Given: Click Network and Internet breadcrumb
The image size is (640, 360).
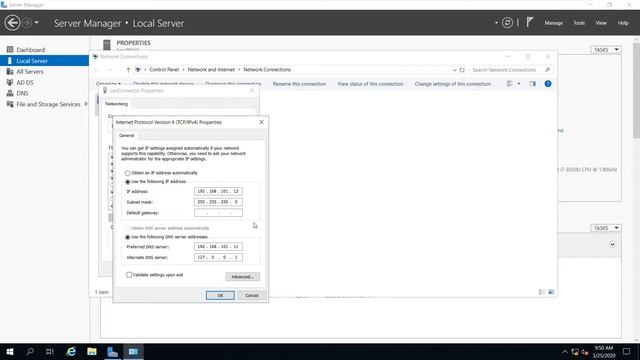Looking at the screenshot, I should click(x=211, y=70).
